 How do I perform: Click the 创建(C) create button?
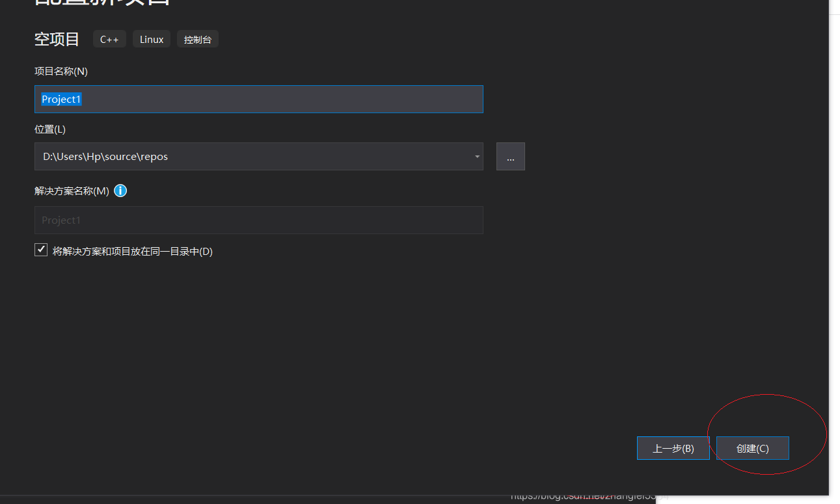coord(753,448)
